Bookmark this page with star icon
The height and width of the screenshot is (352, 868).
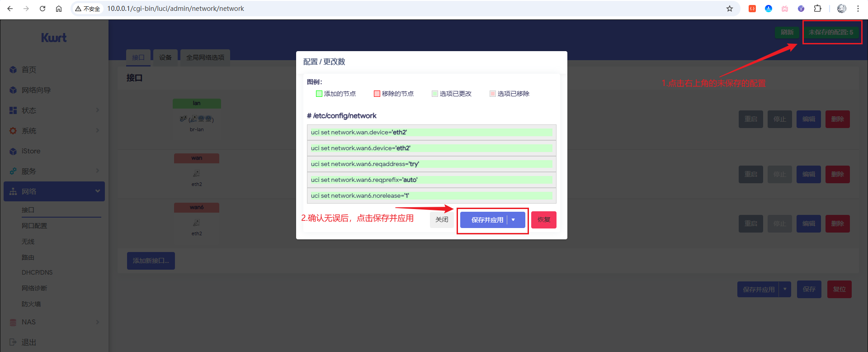pyautogui.click(x=729, y=9)
